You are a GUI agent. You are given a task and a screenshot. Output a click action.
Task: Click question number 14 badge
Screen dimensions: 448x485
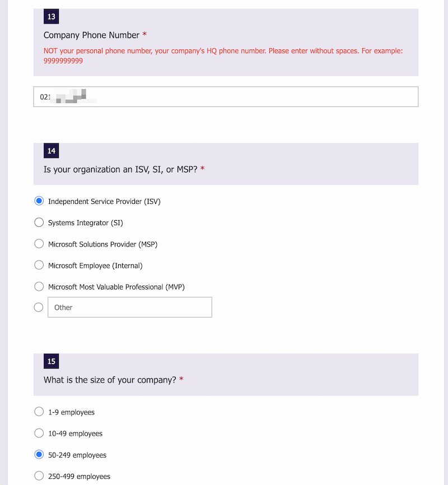(52, 151)
